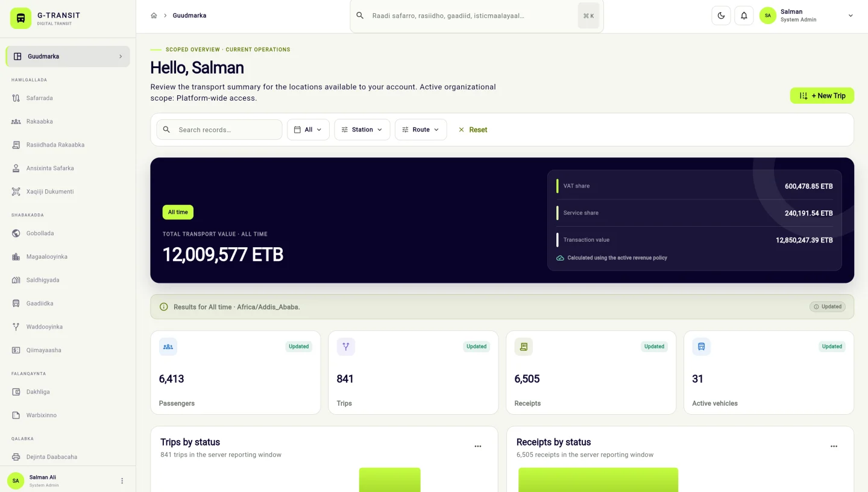Select Ansixinta Safarka menu item

(68, 168)
